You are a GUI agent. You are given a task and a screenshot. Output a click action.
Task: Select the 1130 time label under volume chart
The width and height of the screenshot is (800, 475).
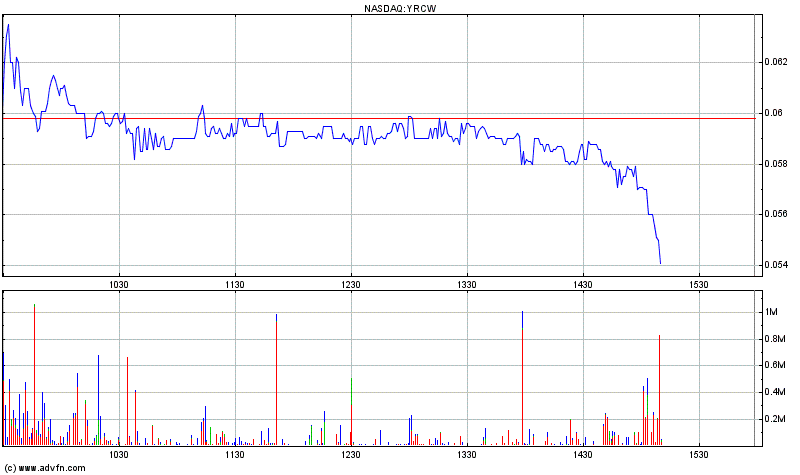pyautogui.click(x=235, y=454)
